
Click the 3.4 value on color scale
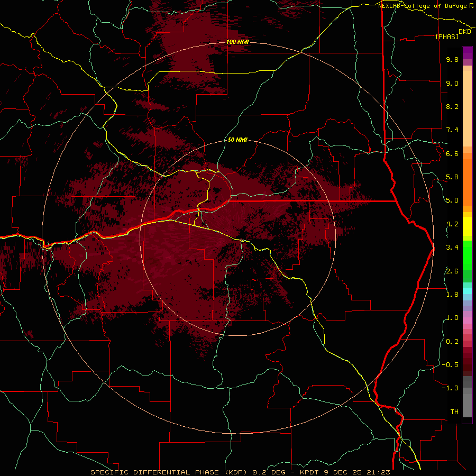(x=452, y=248)
